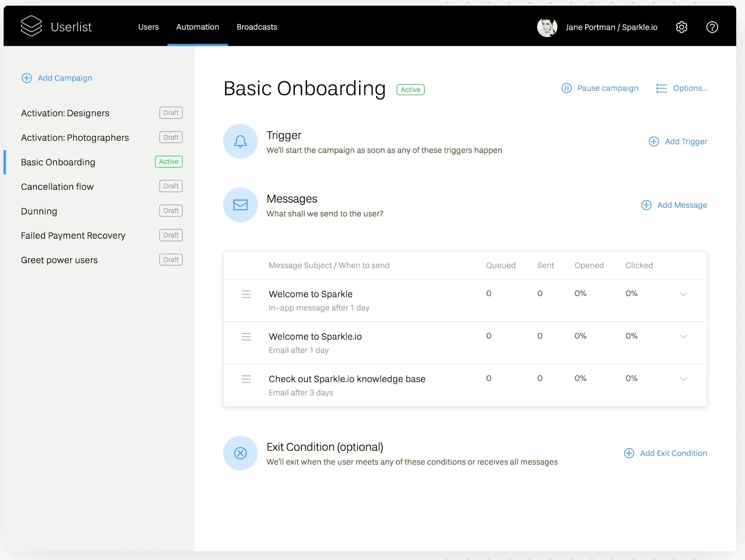Click the Userlist logo icon
This screenshot has width=745, height=560.
[x=31, y=26]
